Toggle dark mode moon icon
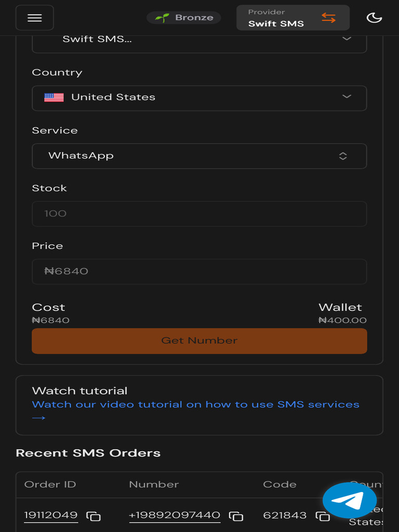The height and width of the screenshot is (532, 399). tap(374, 18)
